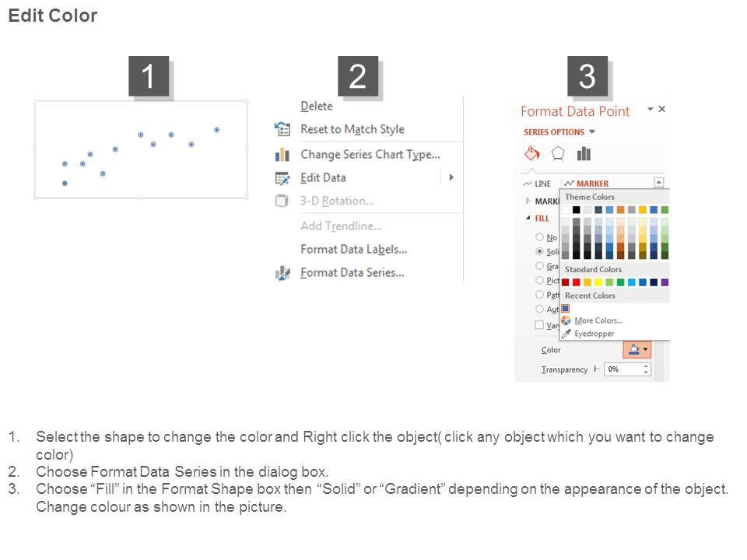Toggle the Vary colors checkbox

tap(540, 325)
